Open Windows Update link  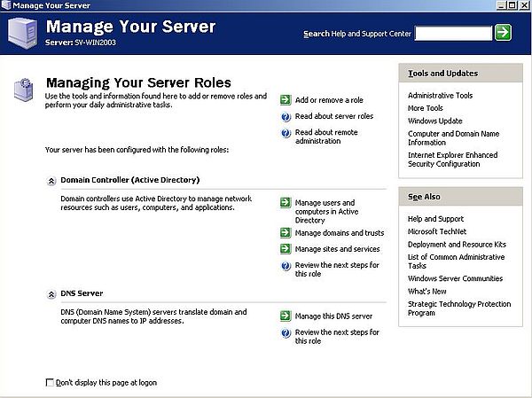coord(435,121)
